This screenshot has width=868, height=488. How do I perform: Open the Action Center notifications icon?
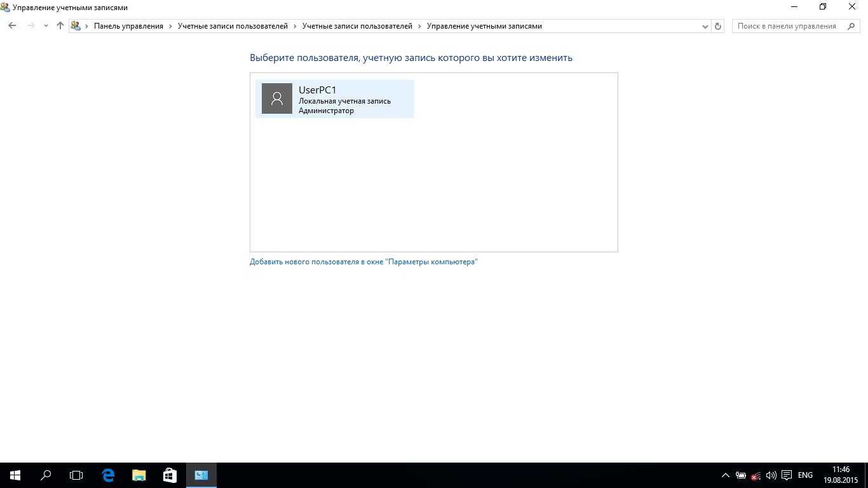click(x=787, y=475)
